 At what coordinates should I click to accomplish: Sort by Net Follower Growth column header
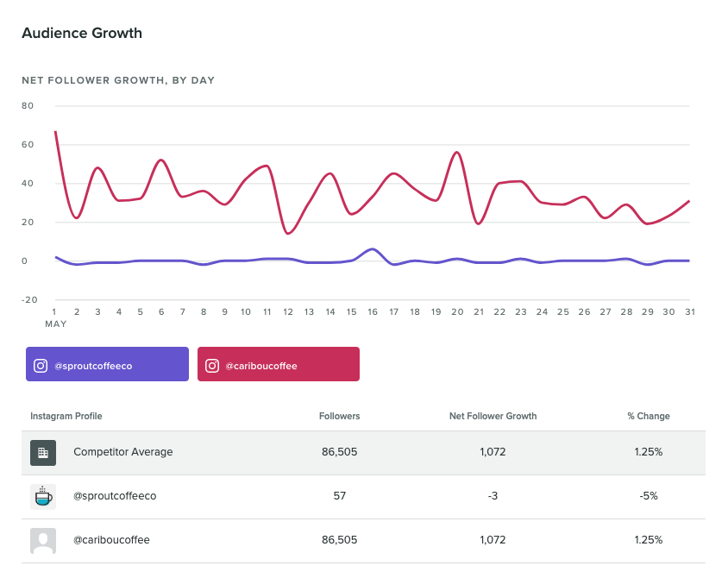pos(493,416)
